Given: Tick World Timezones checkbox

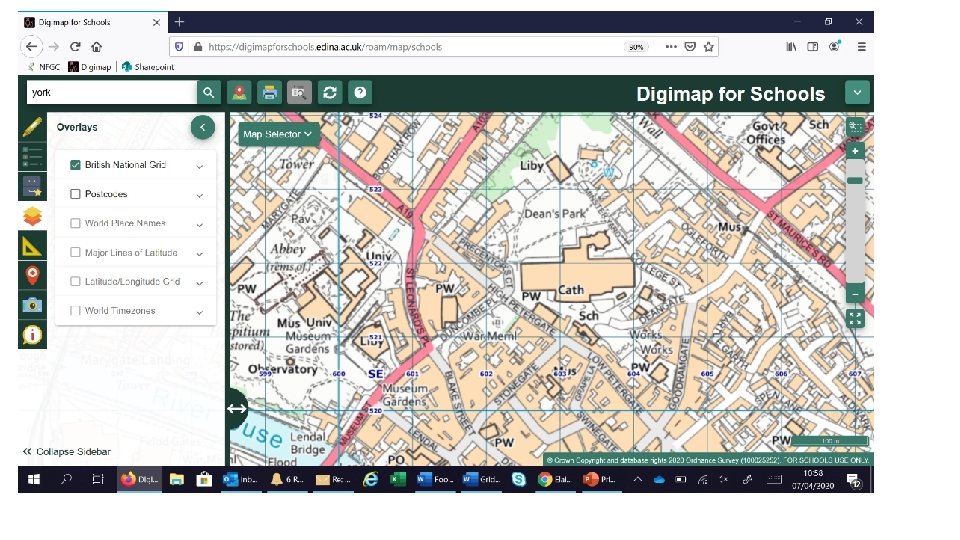Looking at the screenshot, I should [x=75, y=311].
